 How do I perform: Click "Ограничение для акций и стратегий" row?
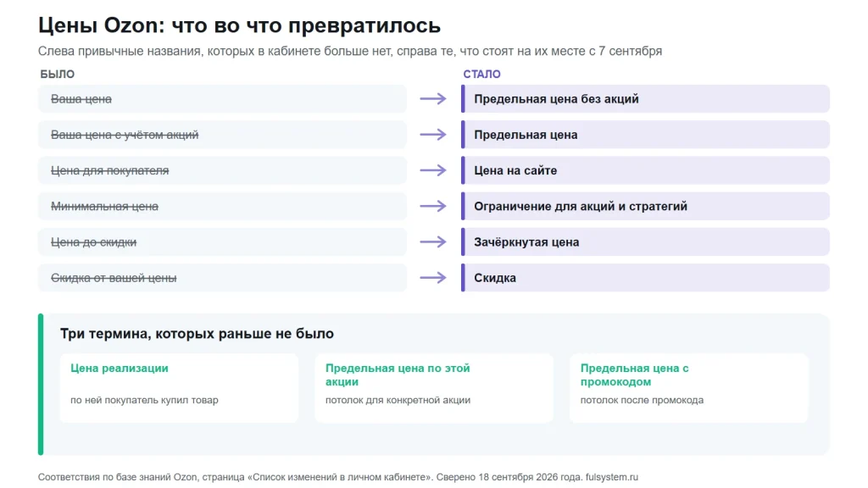[x=645, y=207]
